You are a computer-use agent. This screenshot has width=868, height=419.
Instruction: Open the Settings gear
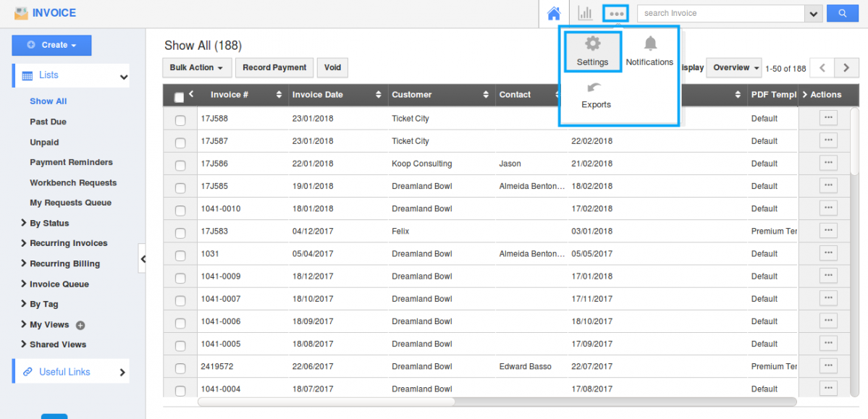point(593,51)
